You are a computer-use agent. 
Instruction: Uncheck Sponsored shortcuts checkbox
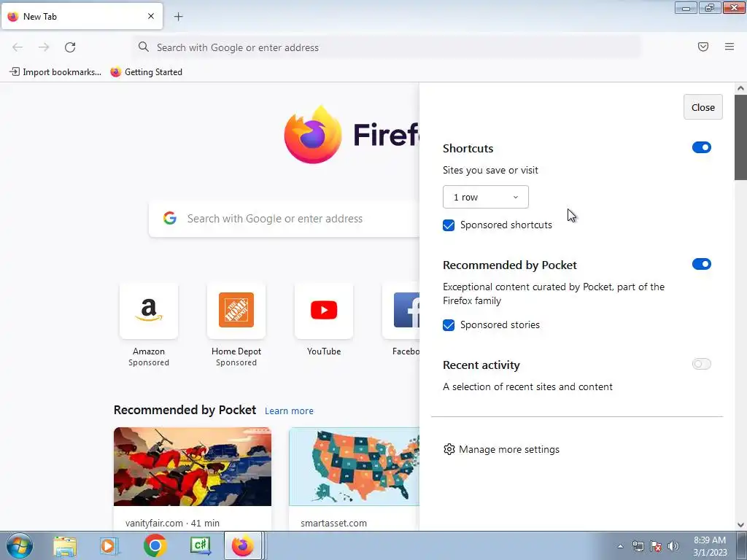(x=449, y=225)
